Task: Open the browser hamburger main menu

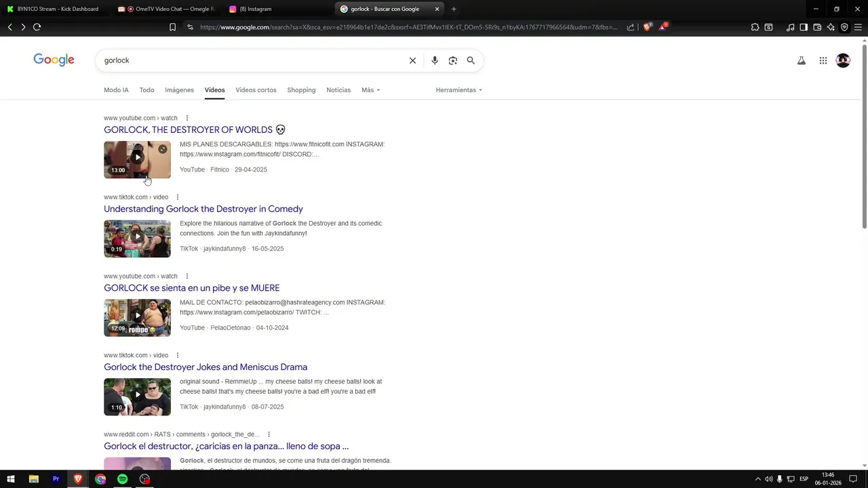Action: click(858, 27)
